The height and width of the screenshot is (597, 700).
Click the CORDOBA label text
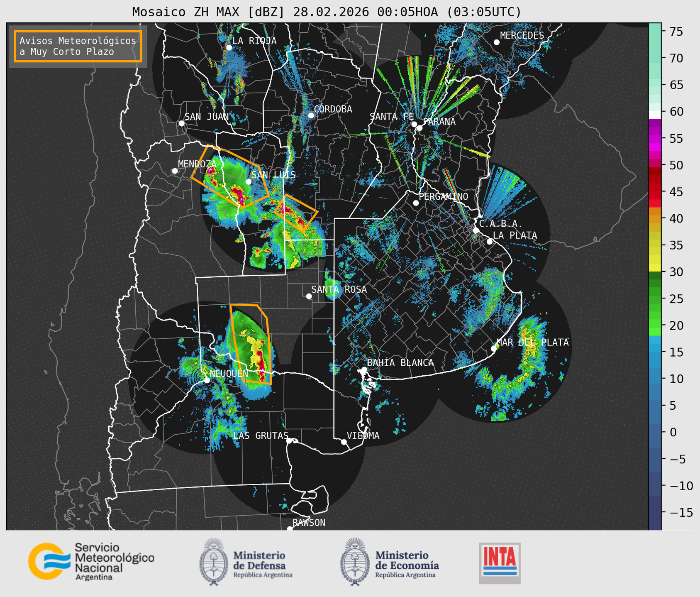click(333, 109)
